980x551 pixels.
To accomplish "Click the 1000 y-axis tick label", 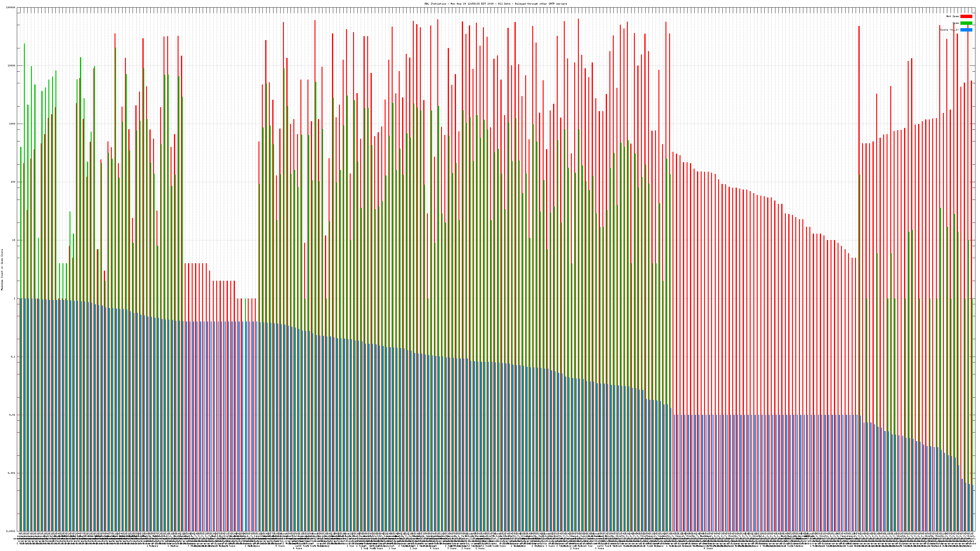I will 13,124.
